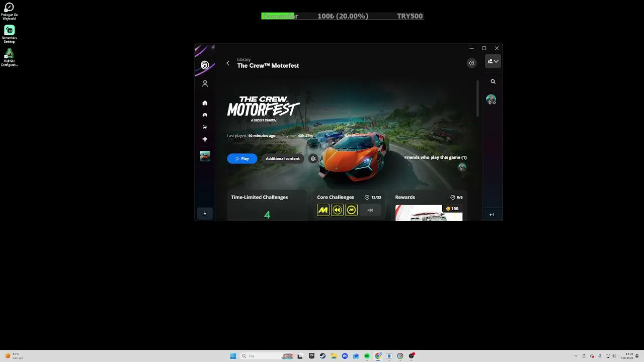Viewport: 644px width, 362px height.
Task: Open the Core Challenges heading
Action: (x=336, y=197)
